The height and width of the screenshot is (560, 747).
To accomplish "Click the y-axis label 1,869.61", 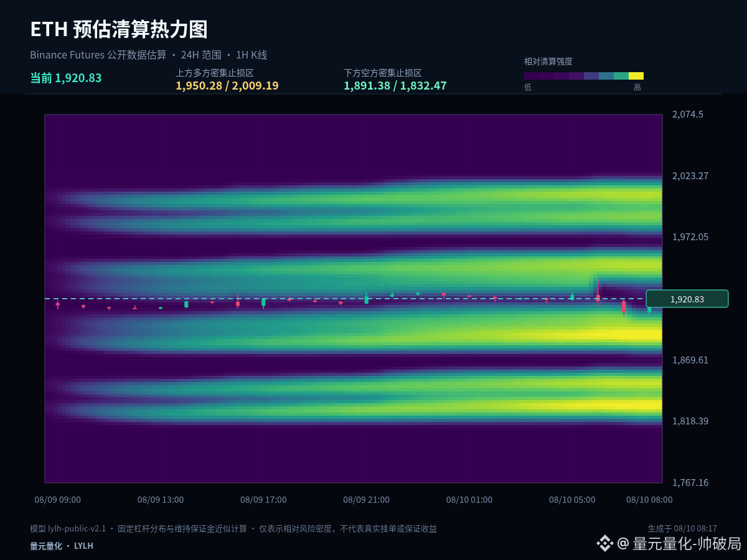I will pyautogui.click(x=690, y=360).
